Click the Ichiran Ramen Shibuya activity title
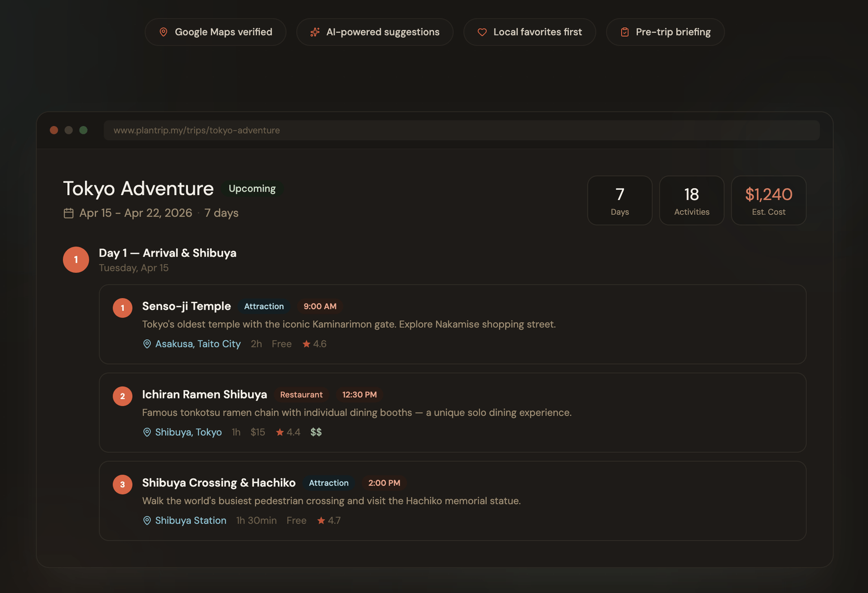The image size is (868, 593). click(x=205, y=394)
